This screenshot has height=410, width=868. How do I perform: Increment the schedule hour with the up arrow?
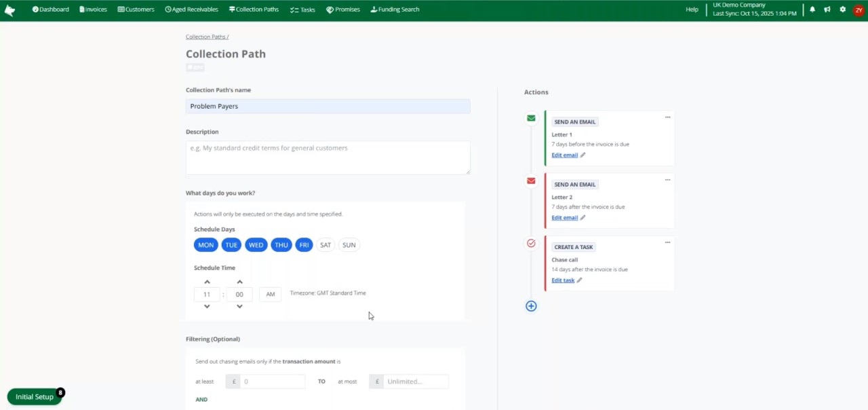click(207, 282)
